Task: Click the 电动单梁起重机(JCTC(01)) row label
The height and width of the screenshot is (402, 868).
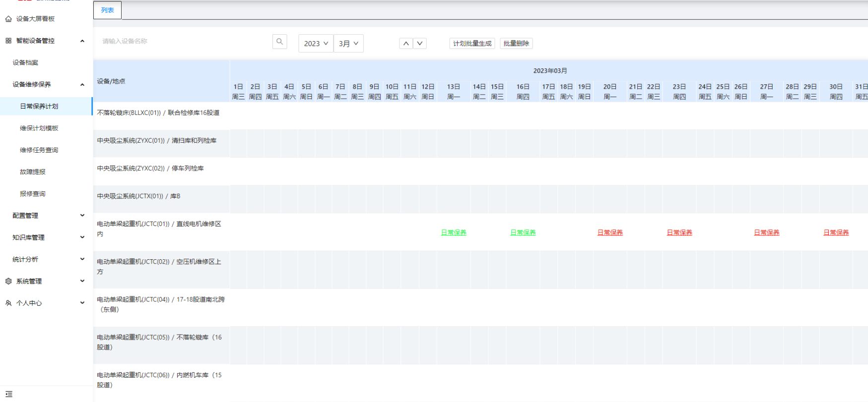Action: [159, 229]
